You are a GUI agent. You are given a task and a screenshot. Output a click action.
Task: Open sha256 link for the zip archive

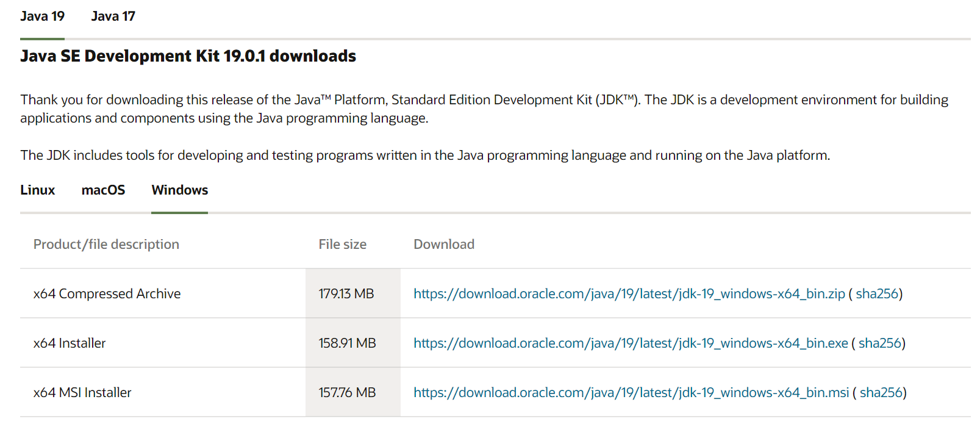pyautogui.click(x=877, y=294)
